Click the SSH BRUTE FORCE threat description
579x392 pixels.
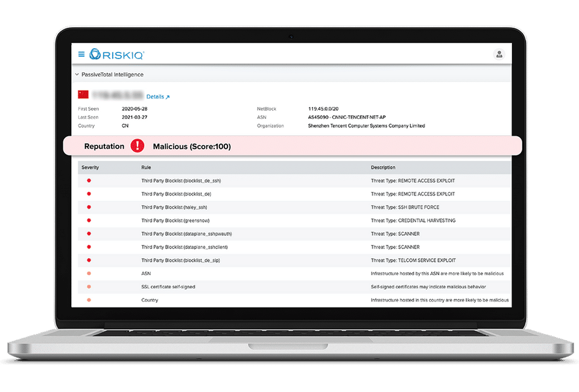point(405,207)
